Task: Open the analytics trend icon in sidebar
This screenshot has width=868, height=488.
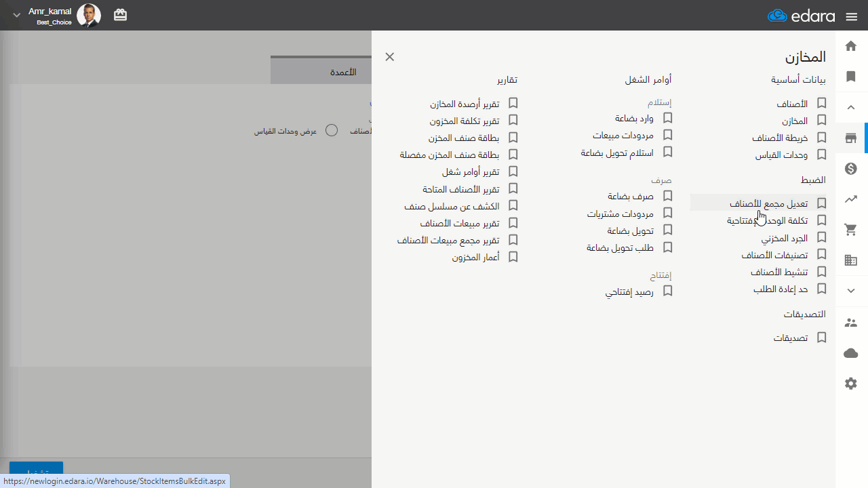Action: click(851, 199)
